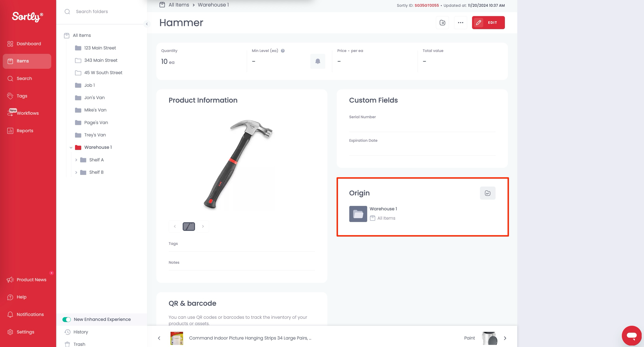Open Workflows from the sidebar

point(27,113)
